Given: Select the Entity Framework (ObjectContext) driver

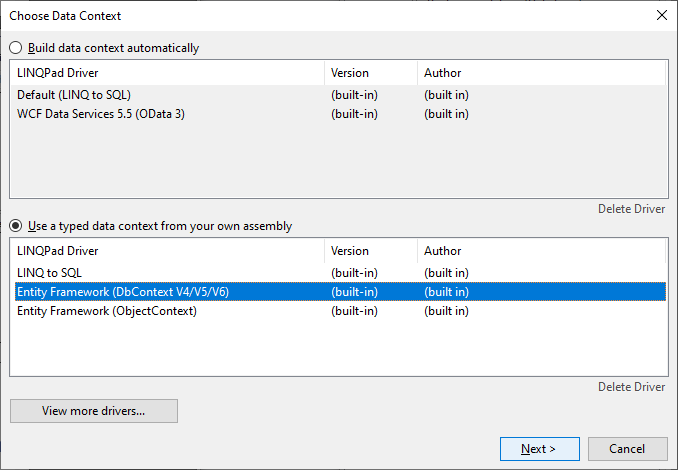Looking at the screenshot, I should pos(107,311).
